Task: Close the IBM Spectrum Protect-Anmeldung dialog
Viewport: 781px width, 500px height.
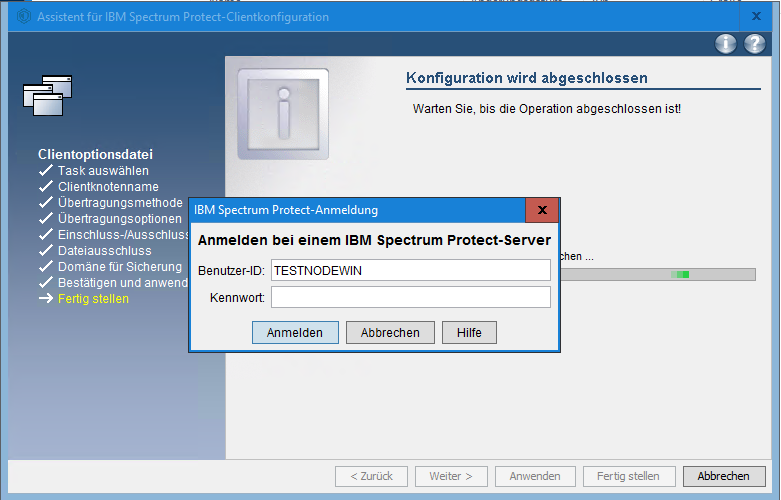Action: point(542,210)
